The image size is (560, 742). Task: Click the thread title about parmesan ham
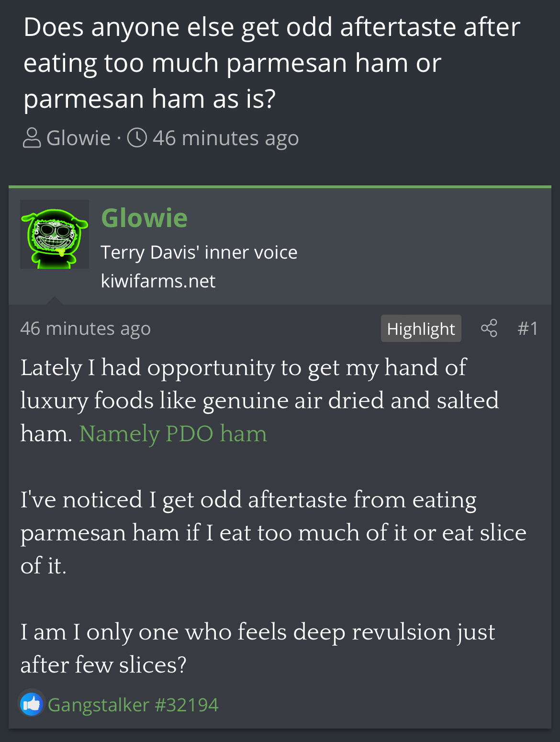pyautogui.click(x=271, y=63)
